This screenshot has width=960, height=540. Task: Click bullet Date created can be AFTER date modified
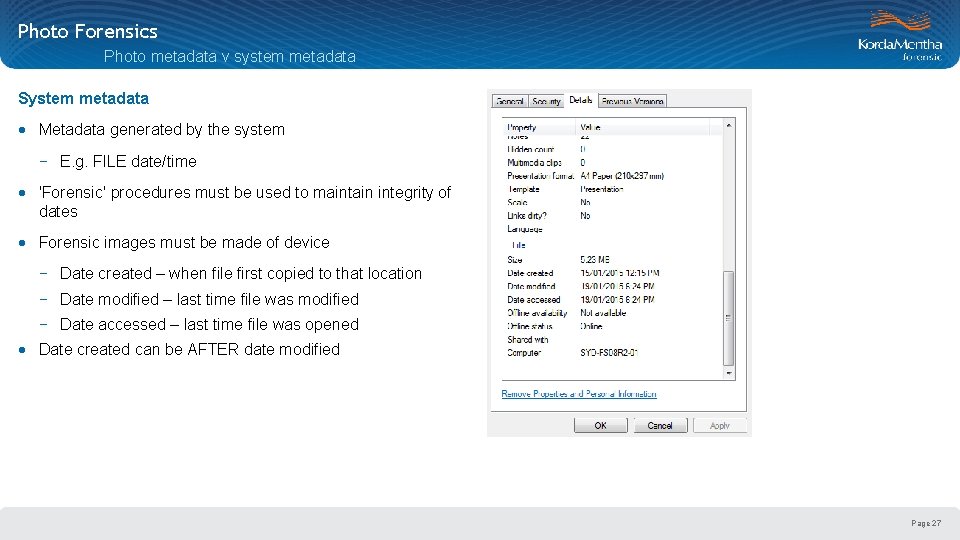pyautogui.click(x=189, y=350)
